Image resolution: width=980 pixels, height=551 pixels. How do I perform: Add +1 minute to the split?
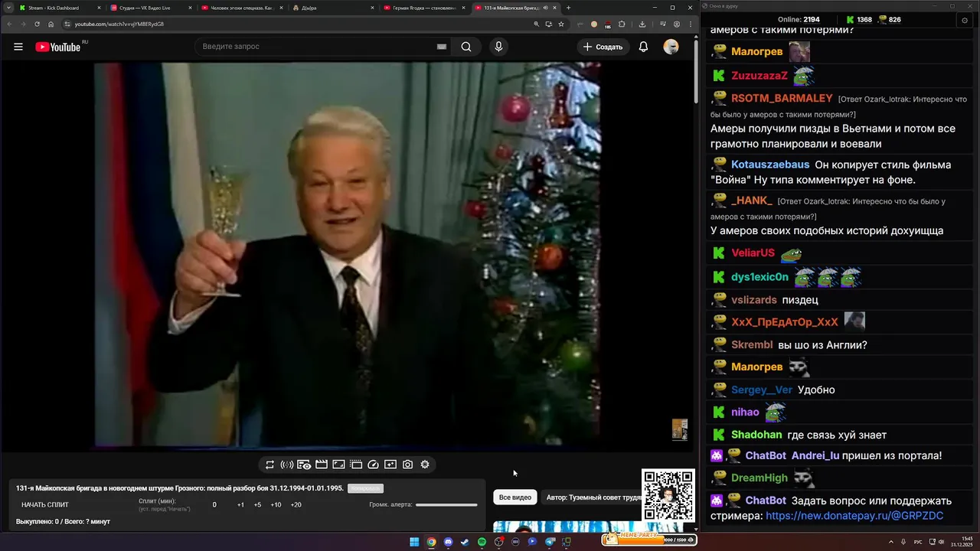240,505
